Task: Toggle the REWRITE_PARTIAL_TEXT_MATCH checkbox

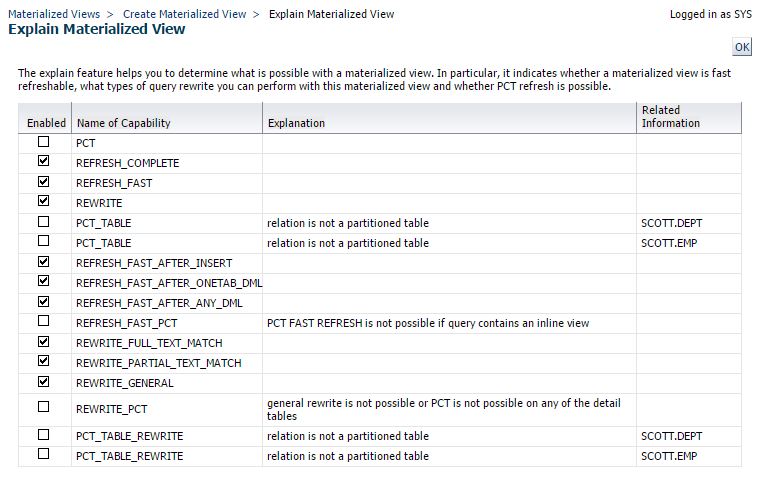Action: pos(43,361)
